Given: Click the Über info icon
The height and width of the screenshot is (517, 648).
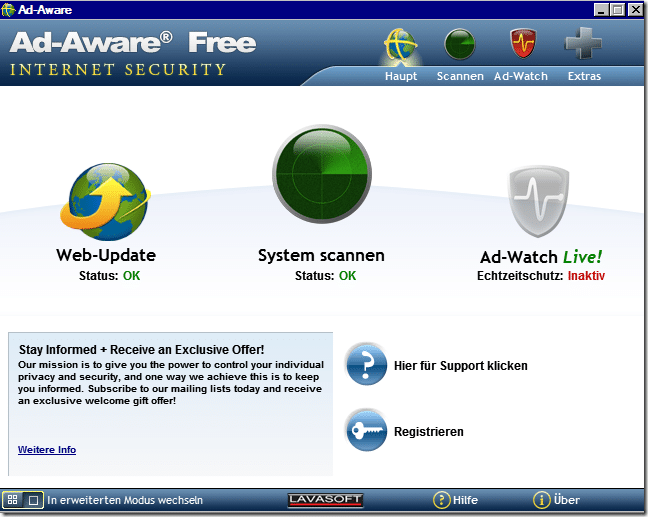Looking at the screenshot, I should [541, 500].
